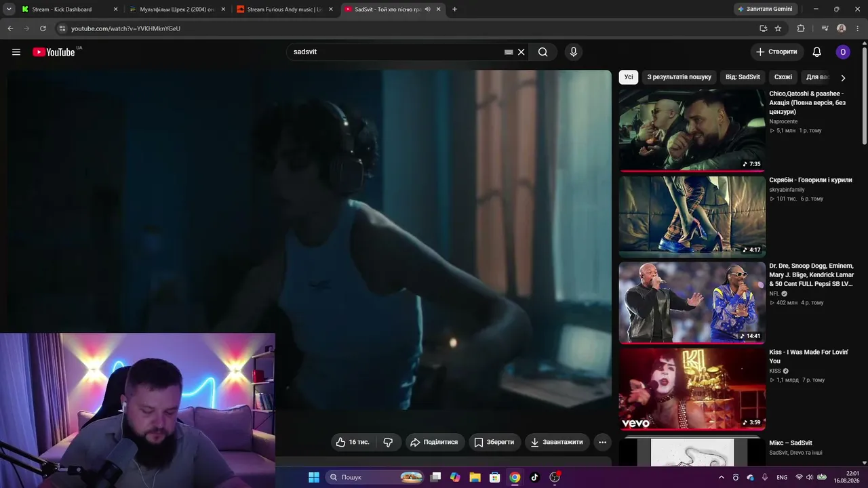Switch to the Stream - Kick Dashboard tab
868x488 pixels.
71,9
